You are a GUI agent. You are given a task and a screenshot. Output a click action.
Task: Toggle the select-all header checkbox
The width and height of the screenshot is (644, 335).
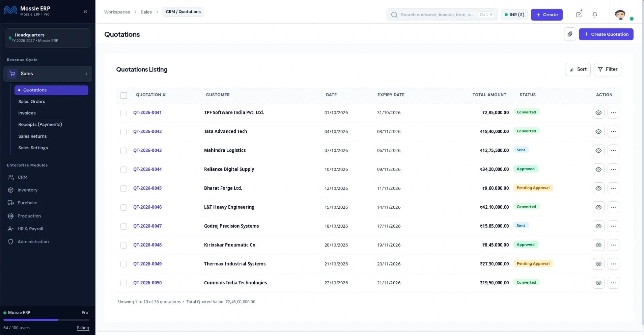coord(124,96)
